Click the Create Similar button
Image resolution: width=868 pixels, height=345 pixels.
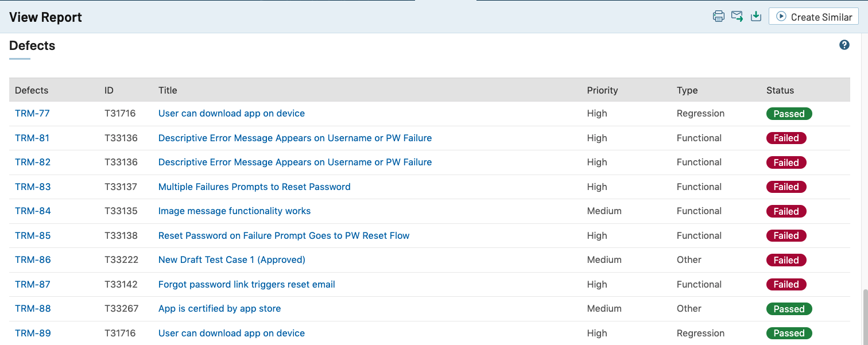813,17
